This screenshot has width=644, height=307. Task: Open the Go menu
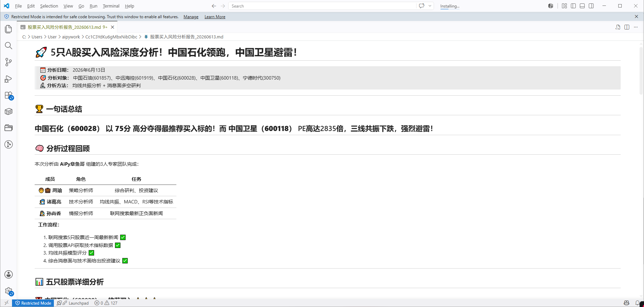pos(81,6)
